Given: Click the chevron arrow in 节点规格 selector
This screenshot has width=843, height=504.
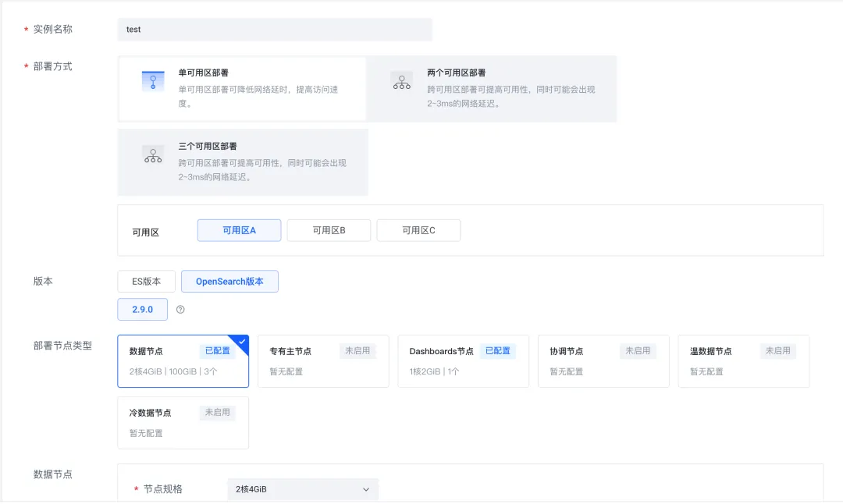Looking at the screenshot, I should (366, 489).
